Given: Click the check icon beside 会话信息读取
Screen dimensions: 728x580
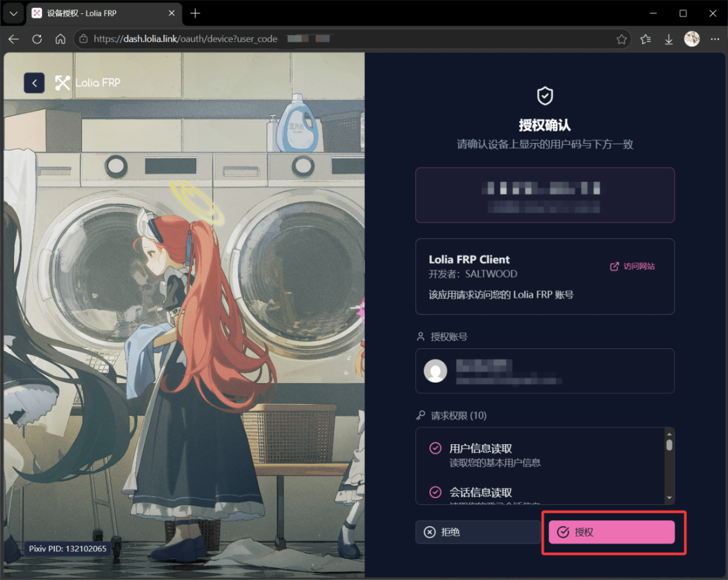Looking at the screenshot, I should coord(436,492).
